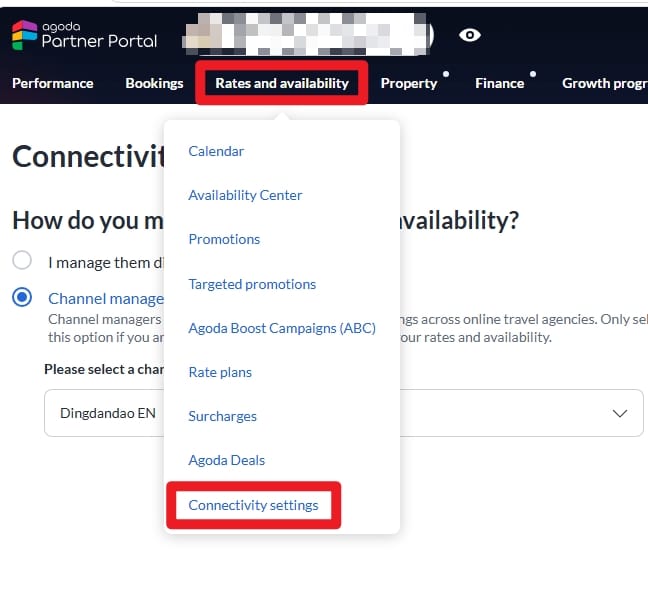648x608 pixels.
Task: Open Agoda Deals entry
Action: pyautogui.click(x=226, y=460)
